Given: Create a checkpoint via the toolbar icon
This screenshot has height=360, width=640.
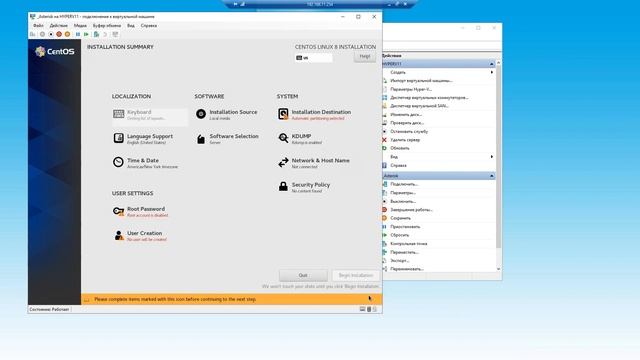Looking at the screenshot, I should pyautogui.click(x=96, y=34).
